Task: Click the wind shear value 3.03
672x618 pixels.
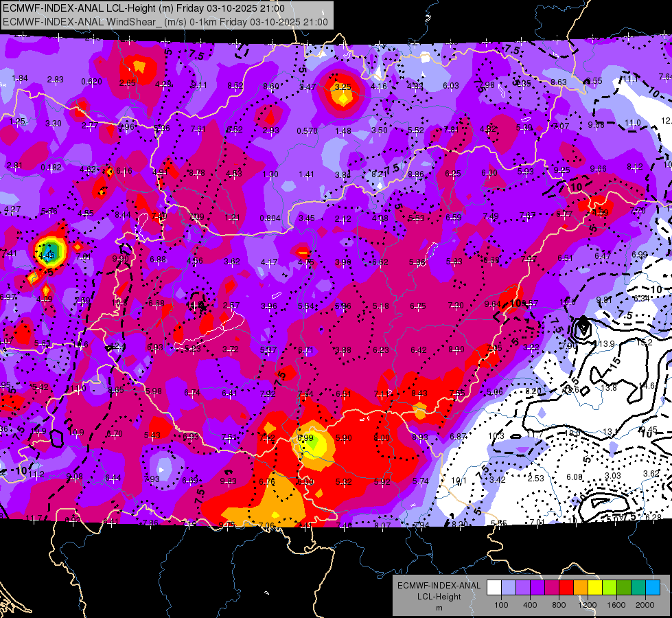Action: coord(613,475)
